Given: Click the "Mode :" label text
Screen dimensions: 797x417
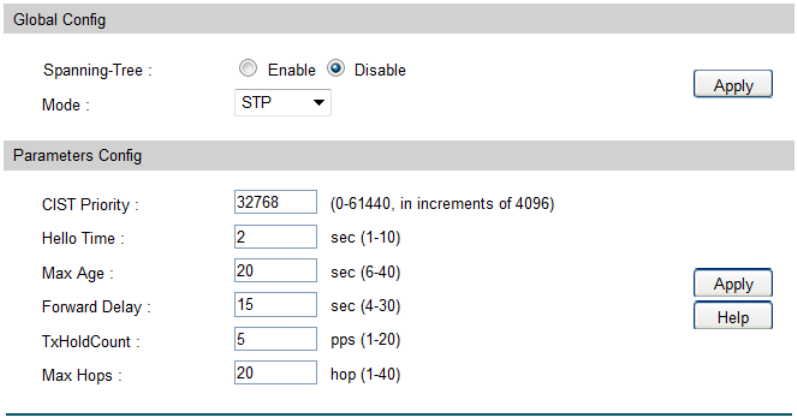Looking at the screenshot, I should [x=66, y=104].
